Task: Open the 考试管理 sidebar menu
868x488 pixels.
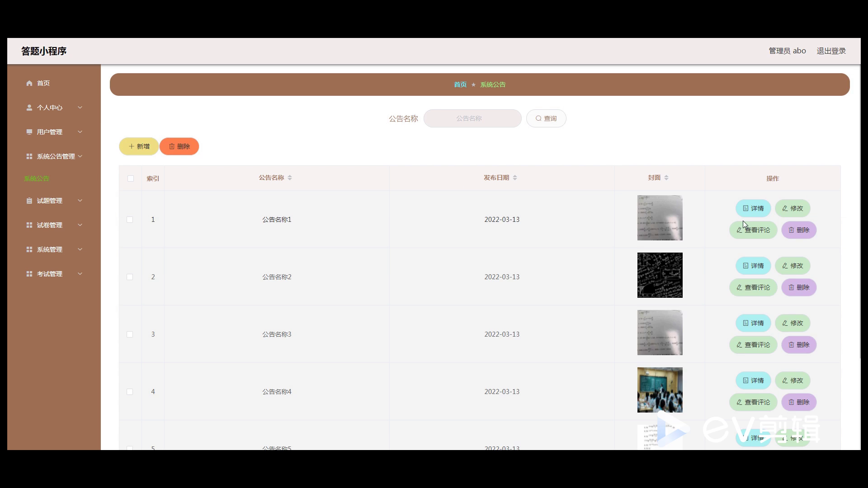Action: coord(54,274)
